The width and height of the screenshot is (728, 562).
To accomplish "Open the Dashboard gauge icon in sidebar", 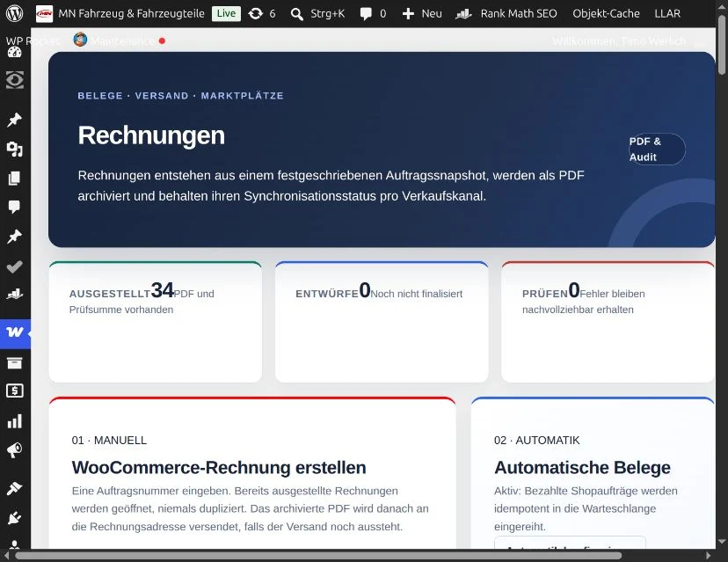I will (x=14, y=51).
